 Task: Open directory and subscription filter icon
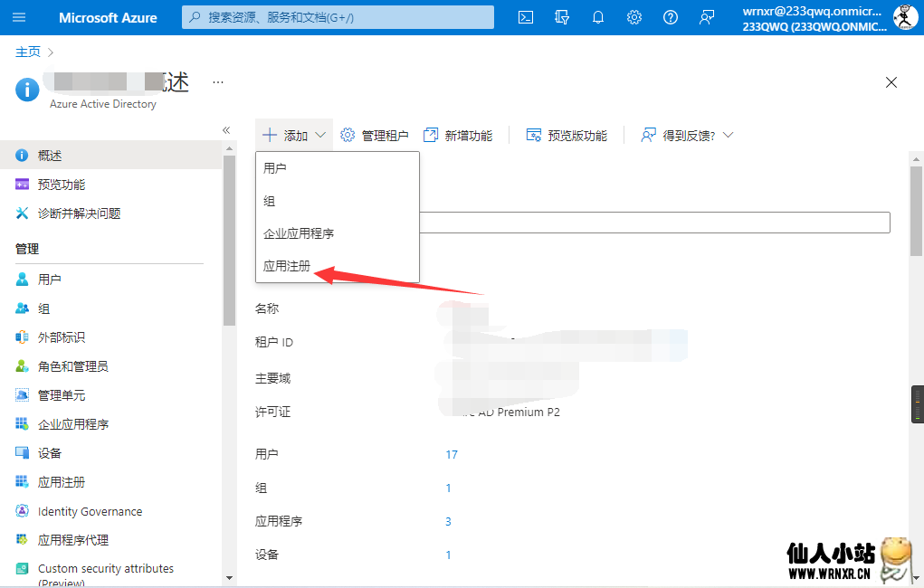pyautogui.click(x=562, y=18)
